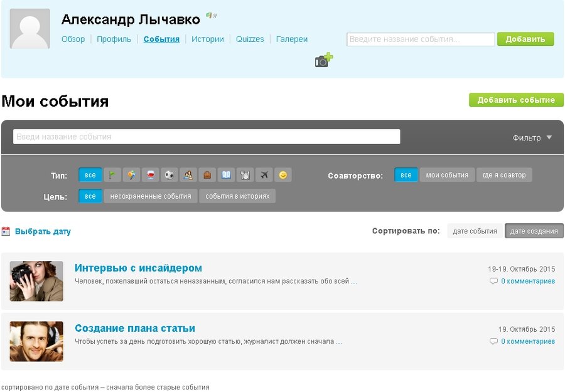Click the name Александр Лычавко

pos(131,19)
